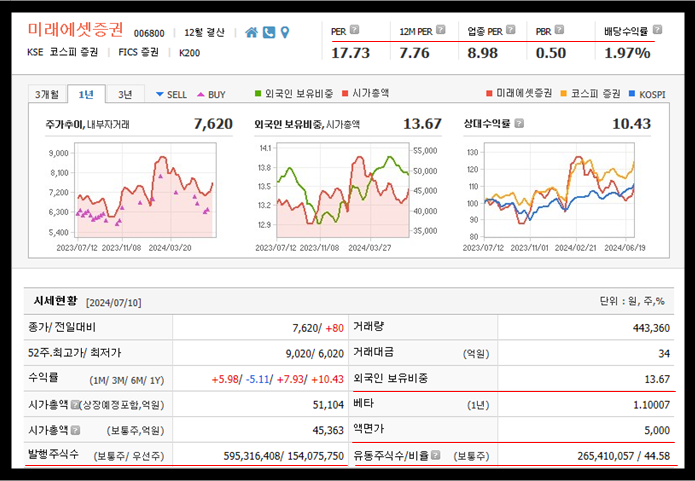Switch chart period to 3개월 tab
The width and height of the screenshot is (695, 481).
(x=47, y=94)
